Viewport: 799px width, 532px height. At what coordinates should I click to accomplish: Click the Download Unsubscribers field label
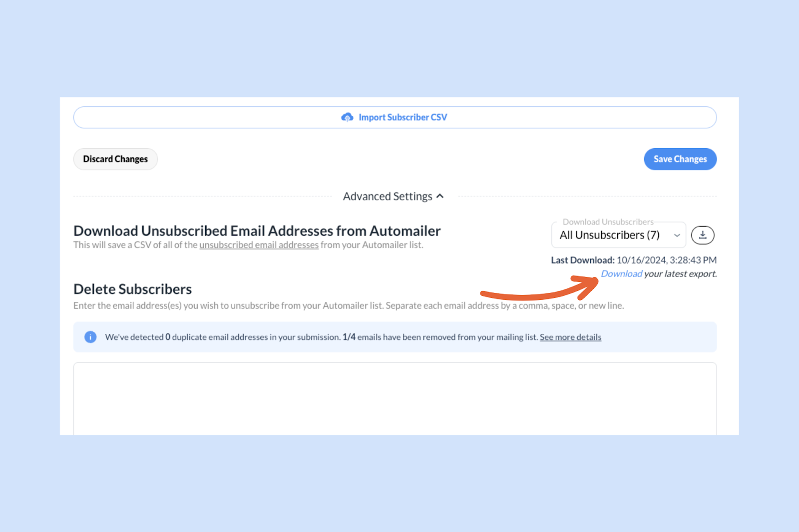tap(608, 222)
